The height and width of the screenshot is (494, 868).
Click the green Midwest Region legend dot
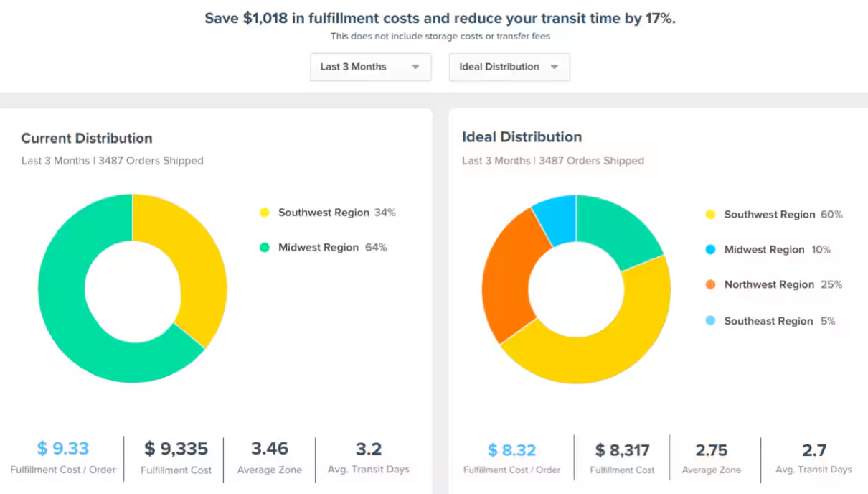[x=265, y=247]
